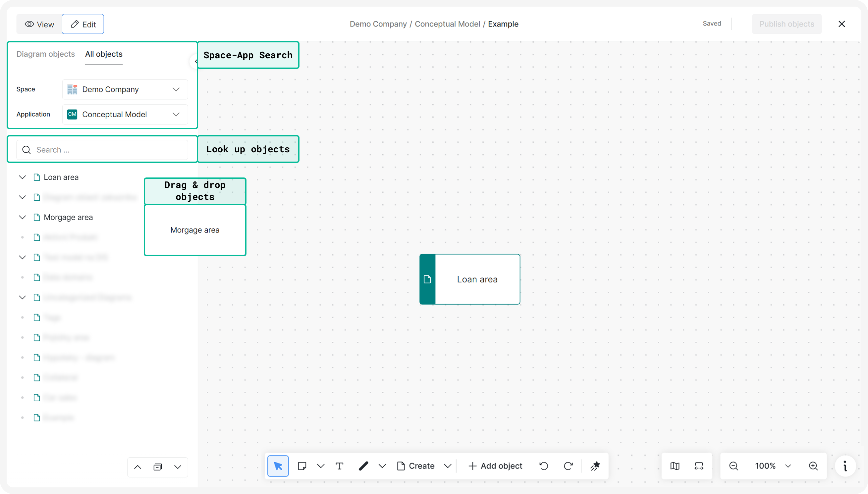Click the Example breadcrumb text
This screenshot has height=494, width=868.
503,24
